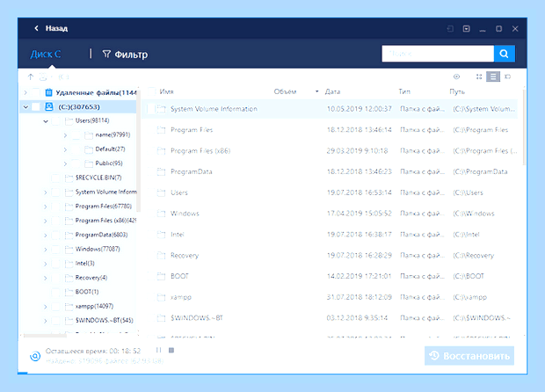Check the Public(95) tree checkbox
The image size is (545, 392).
pyautogui.click(x=76, y=163)
